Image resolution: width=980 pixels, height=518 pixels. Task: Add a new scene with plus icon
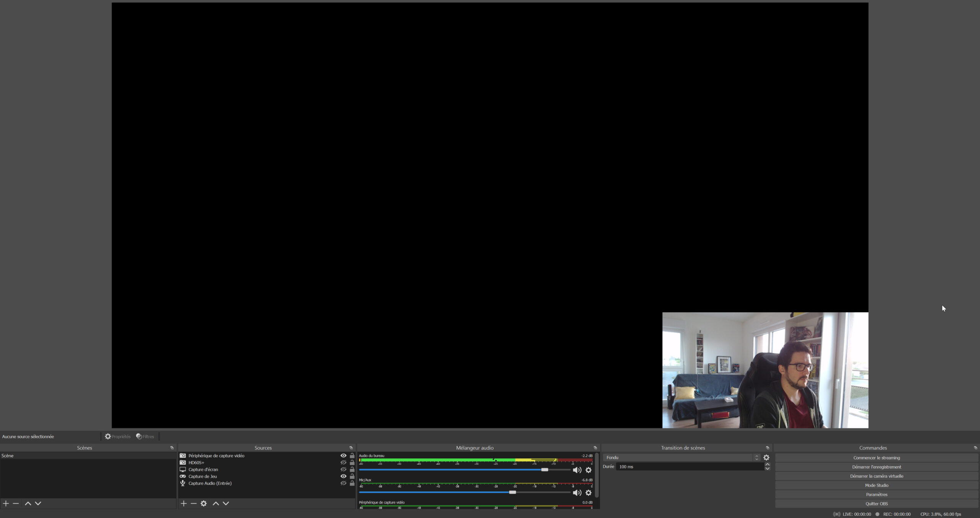(x=6, y=503)
